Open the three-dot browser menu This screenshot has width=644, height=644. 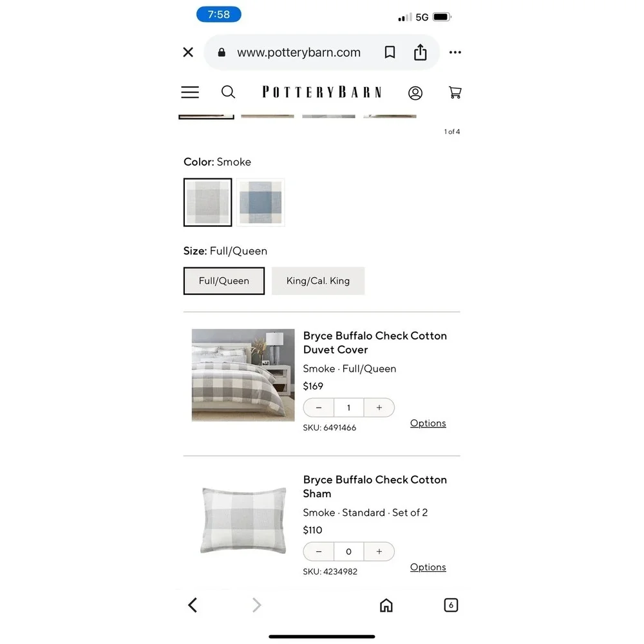[455, 52]
